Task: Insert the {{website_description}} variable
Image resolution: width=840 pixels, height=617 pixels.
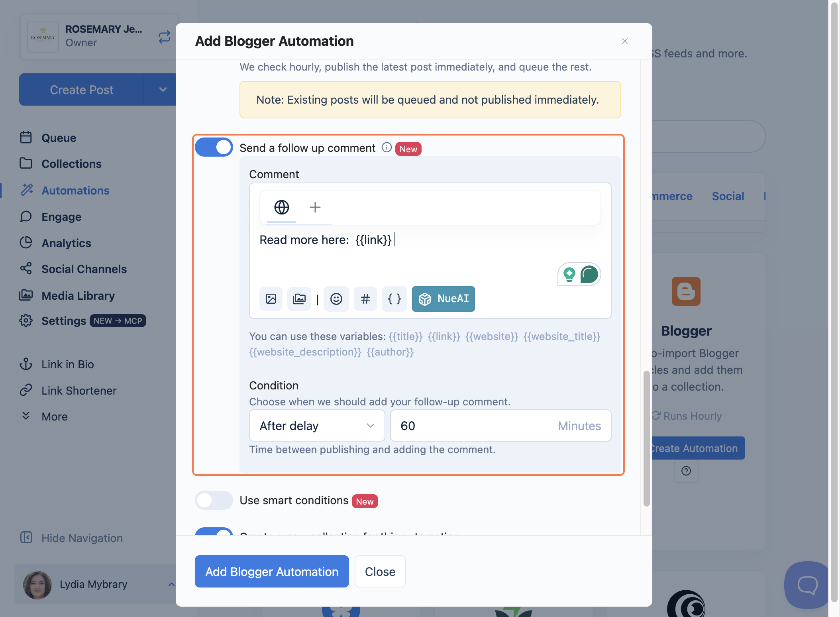Action: 305,352
